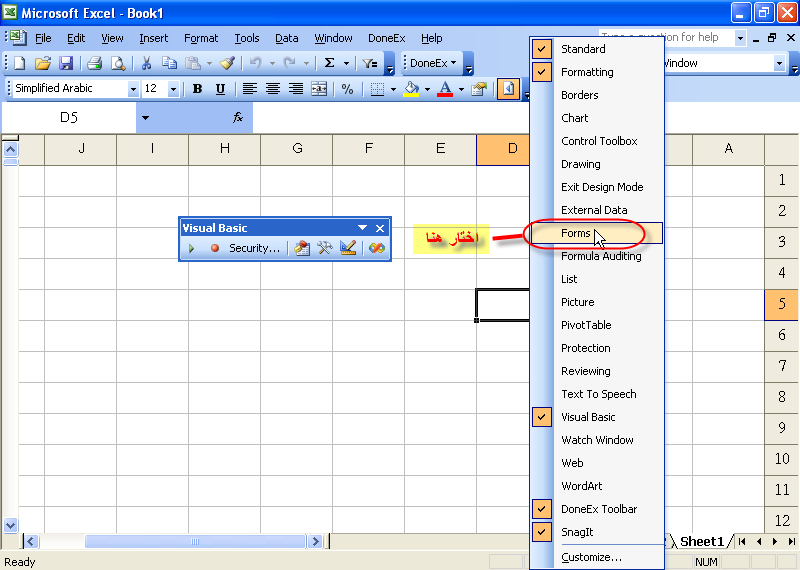Expand the Fill Color dropdown arrow
The image size is (800, 570).
tap(428, 89)
